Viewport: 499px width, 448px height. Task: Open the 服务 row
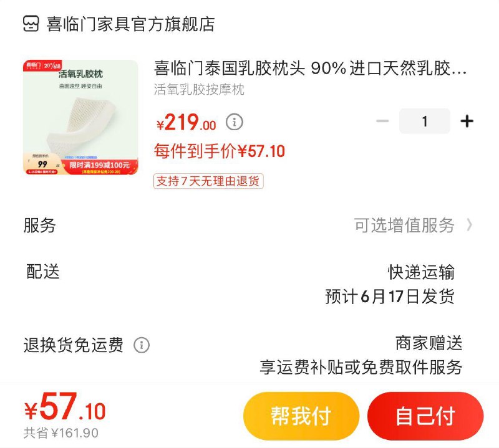[249, 226]
